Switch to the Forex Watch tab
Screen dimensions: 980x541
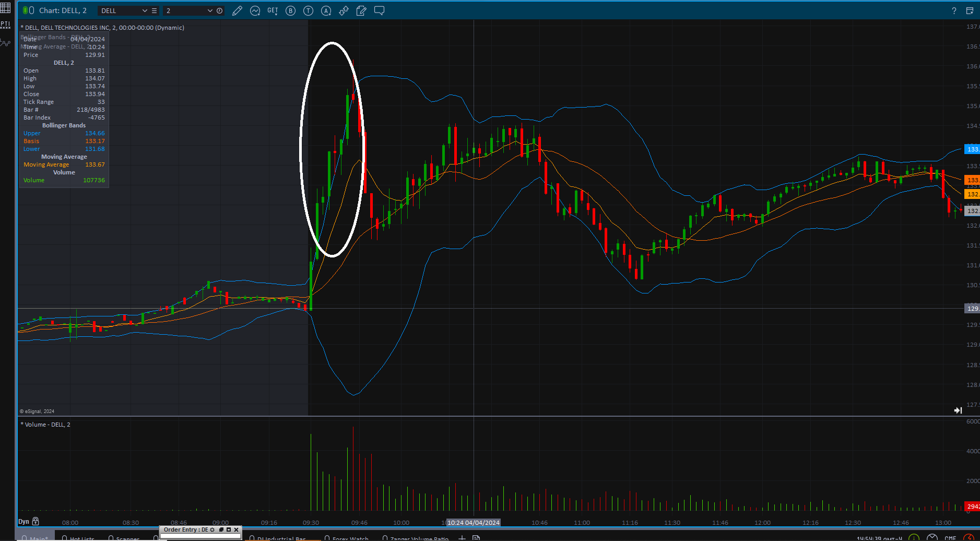tap(350, 538)
